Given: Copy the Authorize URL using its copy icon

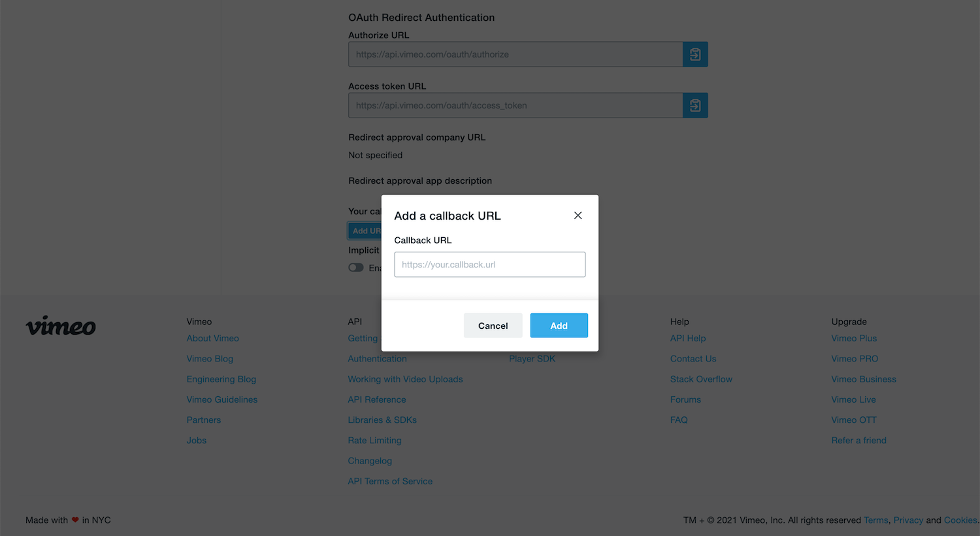Looking at the screenshot, I should [x=694, y=54].
